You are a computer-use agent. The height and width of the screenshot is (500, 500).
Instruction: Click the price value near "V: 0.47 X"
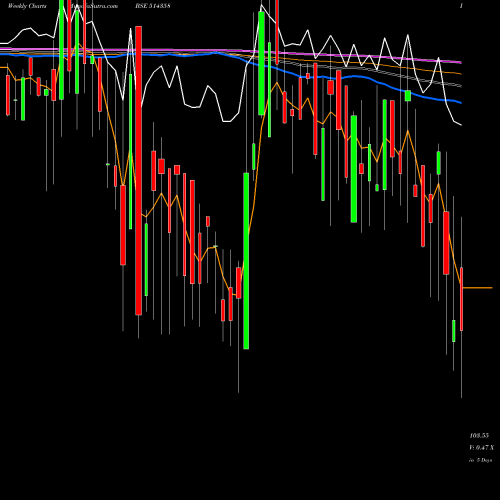[479, 436]
